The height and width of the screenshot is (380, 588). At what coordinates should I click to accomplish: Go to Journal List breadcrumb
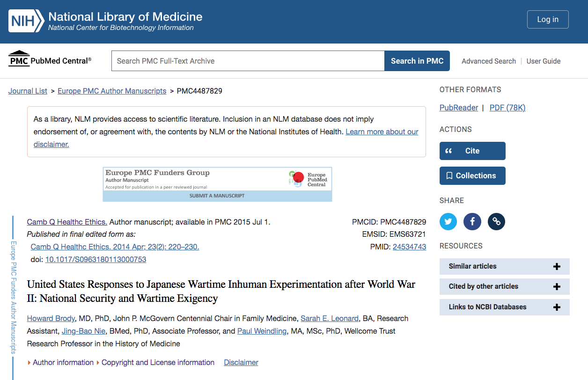pos(28,91)
